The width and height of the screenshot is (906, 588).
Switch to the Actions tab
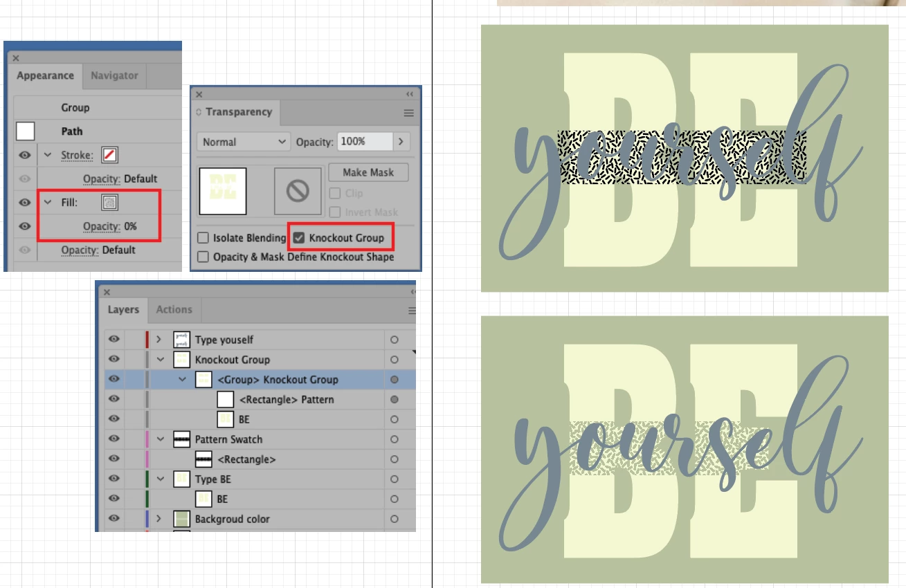174,310
